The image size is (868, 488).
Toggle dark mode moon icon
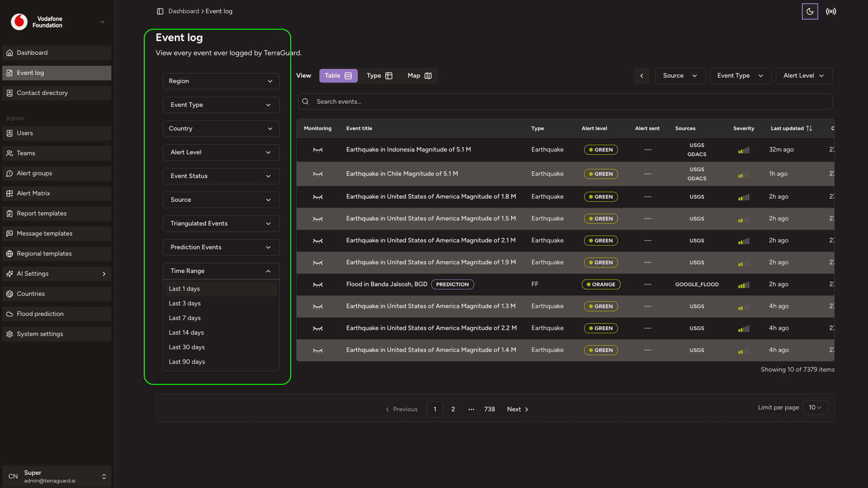[810, 11]
